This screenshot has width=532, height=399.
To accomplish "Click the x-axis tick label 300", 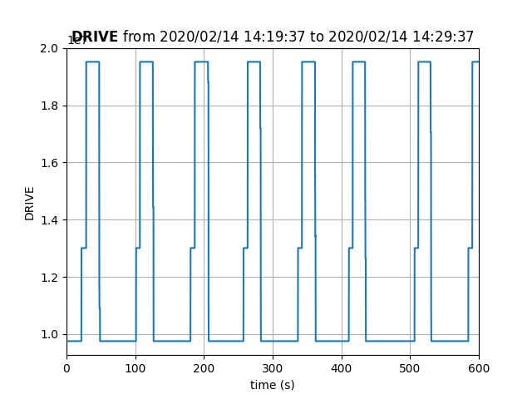I will point(273,368).
